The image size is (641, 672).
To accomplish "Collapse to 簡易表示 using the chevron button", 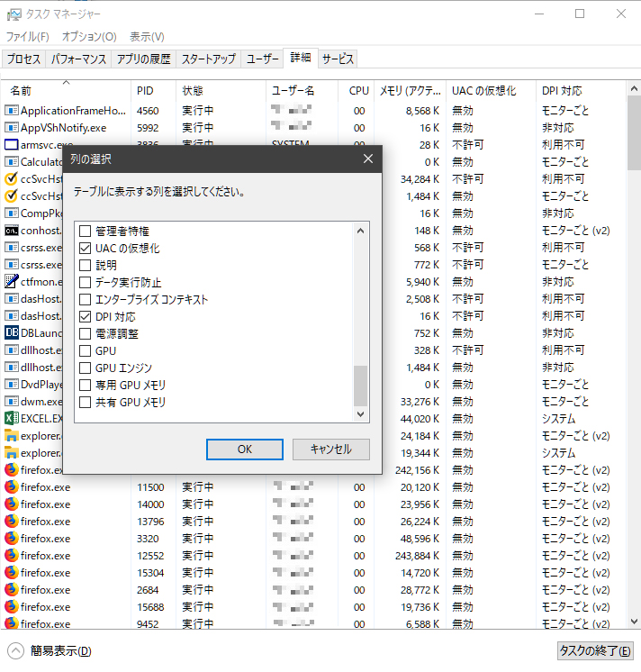I will 16,651.
